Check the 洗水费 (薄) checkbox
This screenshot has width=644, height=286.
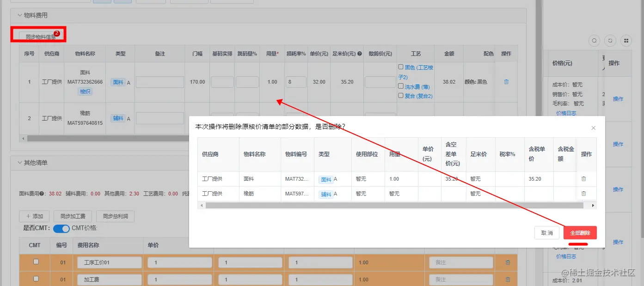tap(401, 86)
